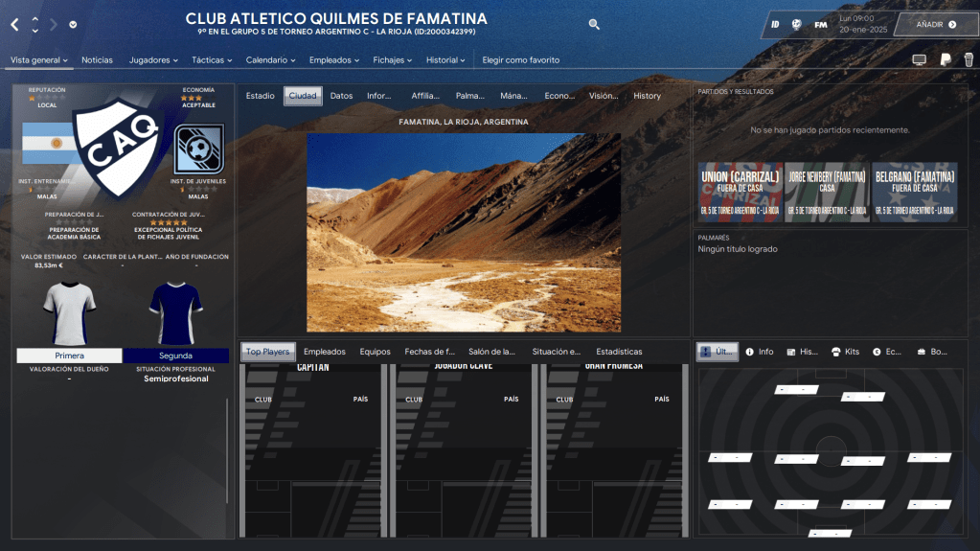Viewport: 980px width, 551px height.
Task: Click the back navigation arrow
Action: pos(14,24)
